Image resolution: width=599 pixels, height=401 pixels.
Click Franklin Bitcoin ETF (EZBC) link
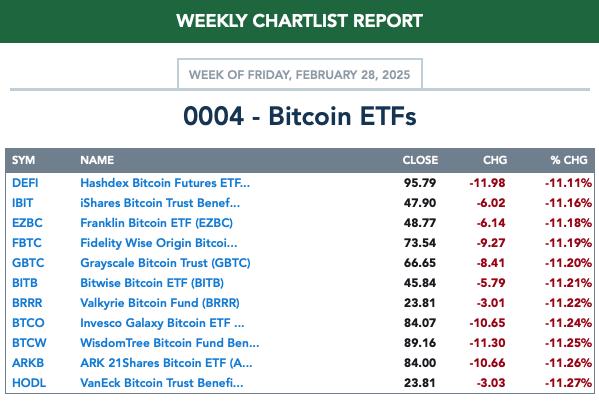(157, 223)
